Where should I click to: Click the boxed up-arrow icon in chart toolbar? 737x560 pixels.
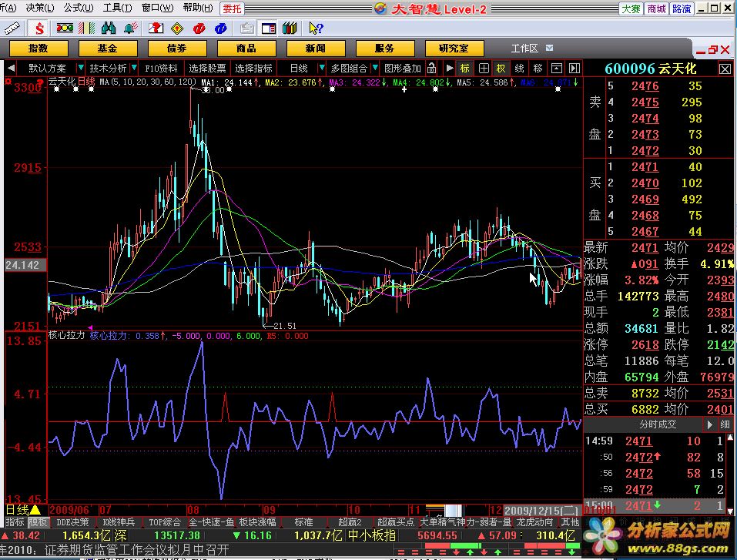click(557, 69)
